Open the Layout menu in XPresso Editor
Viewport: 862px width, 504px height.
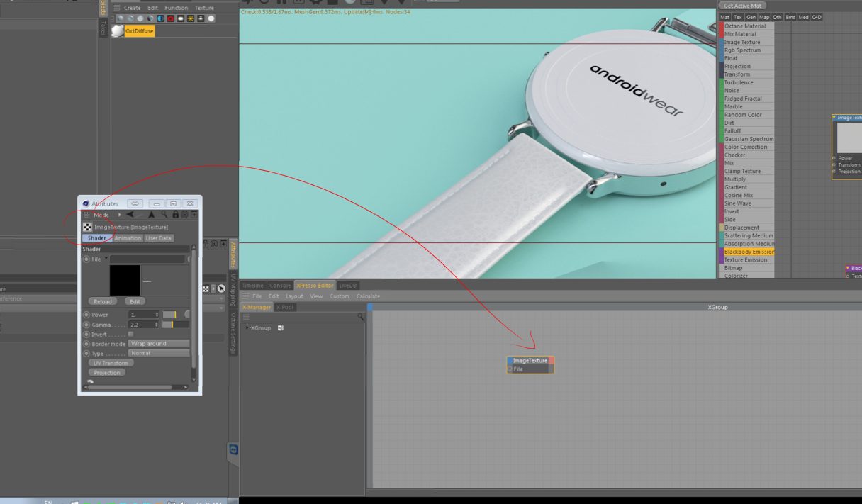294,296
